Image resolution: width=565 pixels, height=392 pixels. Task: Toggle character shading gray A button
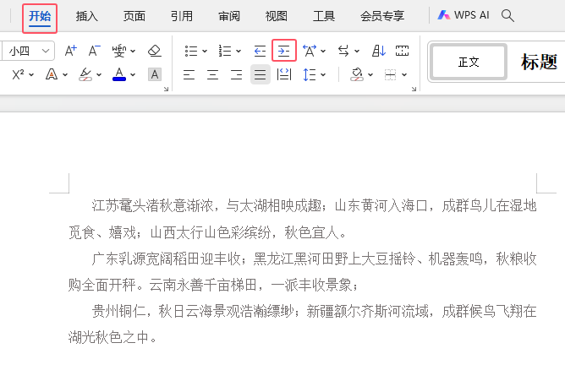tap(155, 74)
